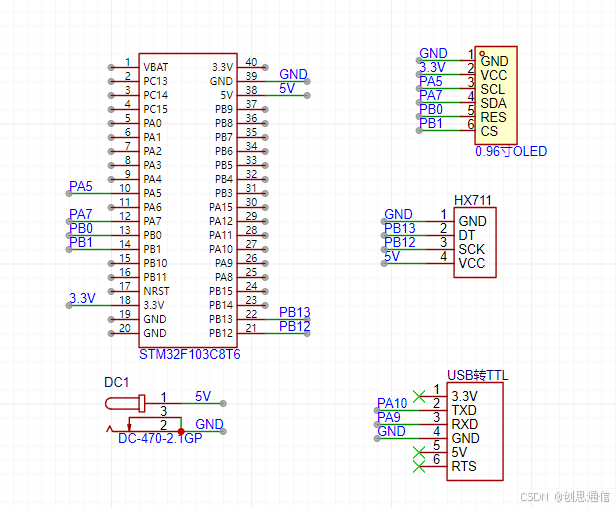
Task: Click the no-connect X on USB-TTL 5V pin
Action: click(x=419, y=453)
